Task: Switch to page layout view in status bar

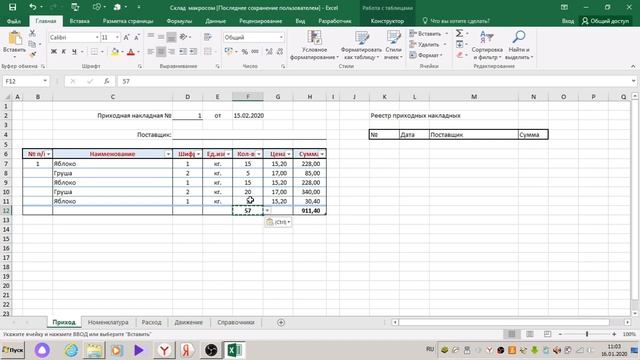Action: [529, 334]
